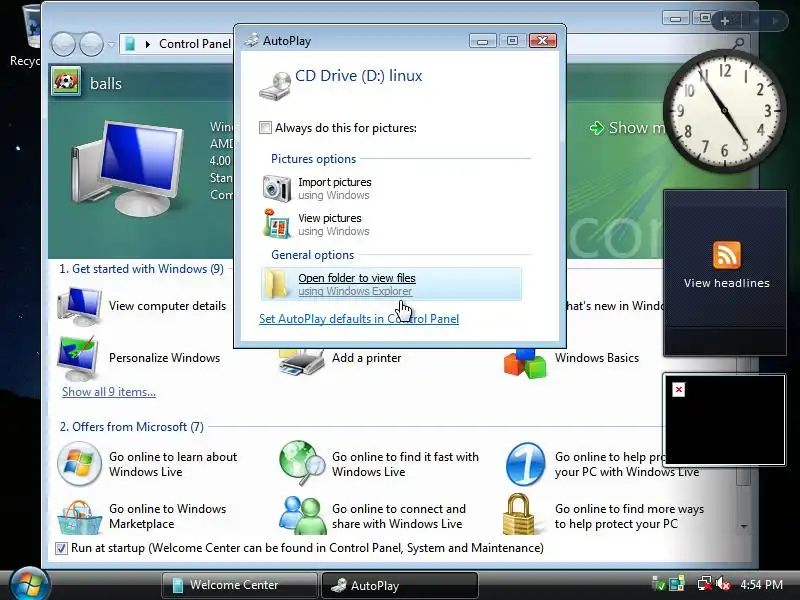Click the Control Panel address bar text
Viewport: 800px width, 600px height.
pyautogui.click(x=195, y=44)
